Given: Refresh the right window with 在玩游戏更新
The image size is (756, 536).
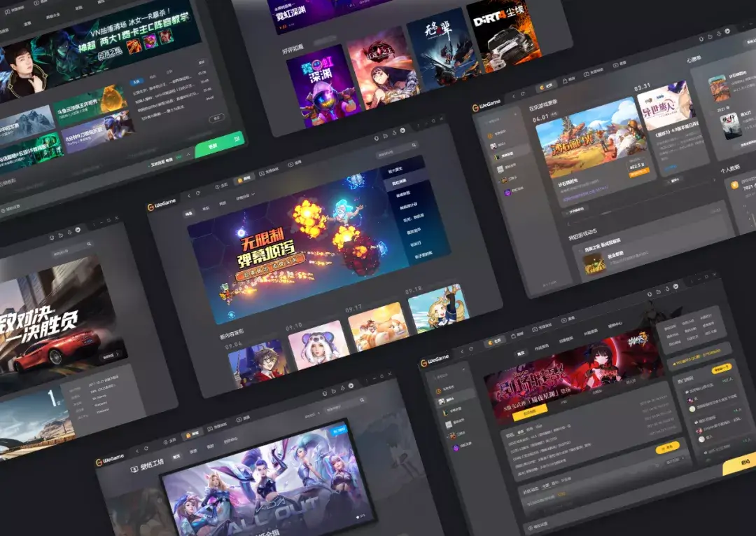Looking at the screenshot, I should tap(523, 94).
